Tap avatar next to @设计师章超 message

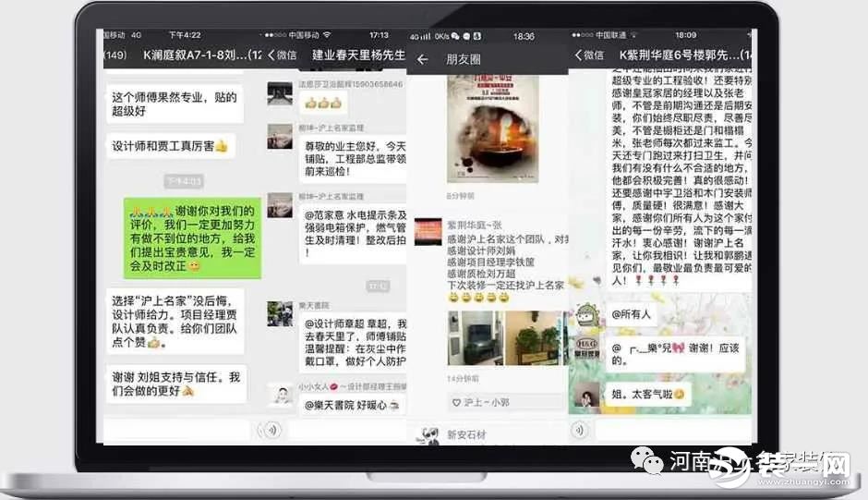coord(280,313)
